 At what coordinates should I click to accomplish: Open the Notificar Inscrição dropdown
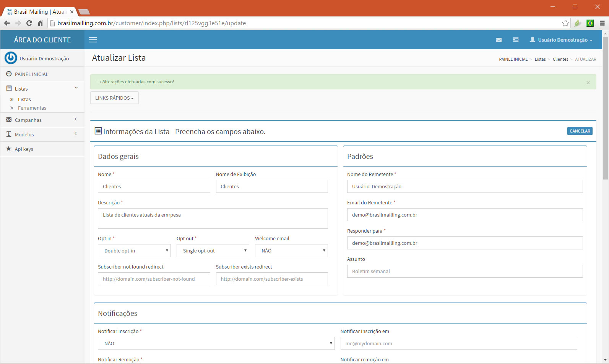pyautogui.click(x=216, y=343)
